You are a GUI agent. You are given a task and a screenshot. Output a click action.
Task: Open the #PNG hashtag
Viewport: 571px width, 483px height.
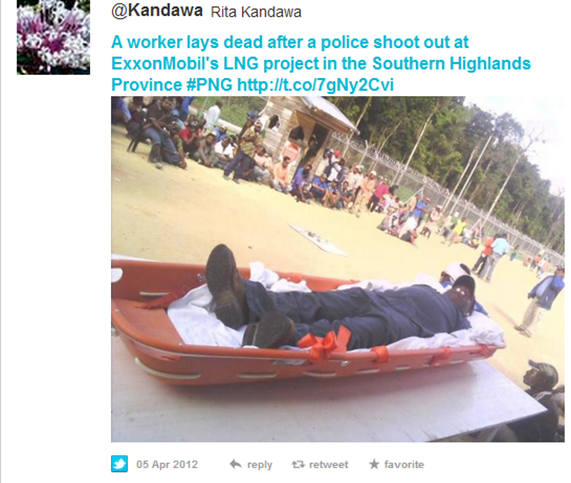pyautogui.click(x=209, y=85)
